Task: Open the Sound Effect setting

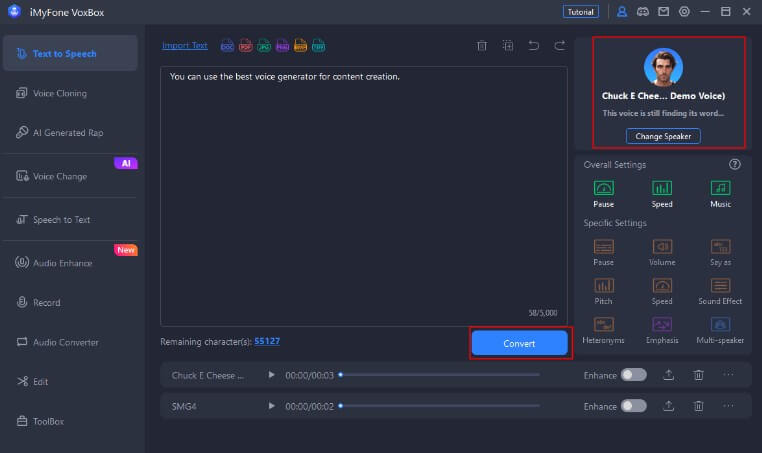Action: click(x=720, y=291)
